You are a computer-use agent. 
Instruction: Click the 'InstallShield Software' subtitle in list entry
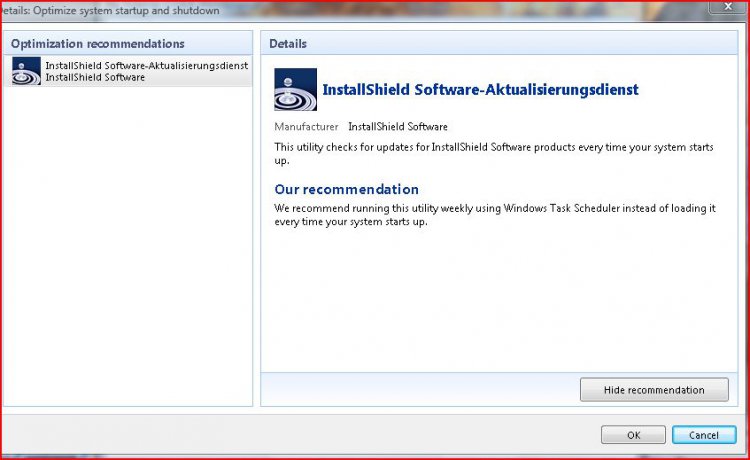coord(95,77)
